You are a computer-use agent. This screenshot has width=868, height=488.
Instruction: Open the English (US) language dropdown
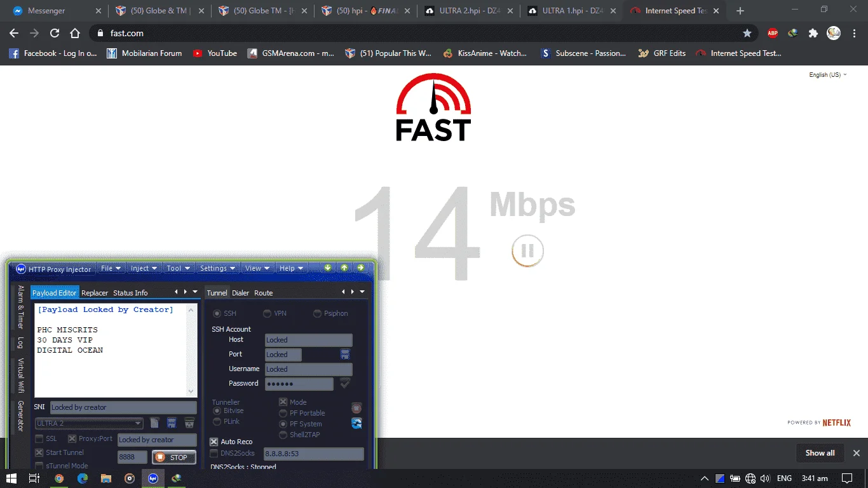click(x=827, y=74)
